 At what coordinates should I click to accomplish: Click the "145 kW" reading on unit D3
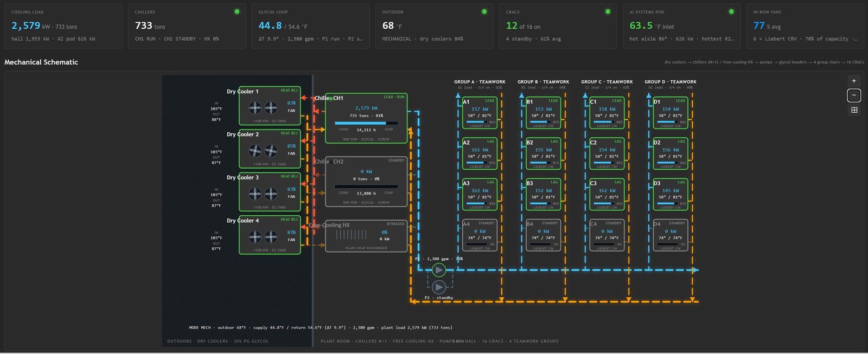pos(671,191)
